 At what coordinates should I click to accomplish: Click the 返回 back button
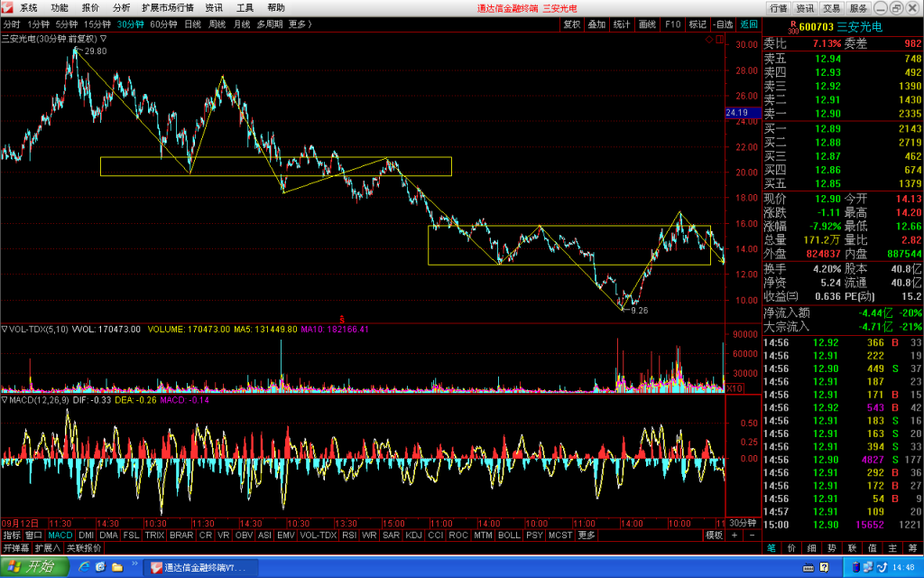pyautogui.click(x=748, y=24)
